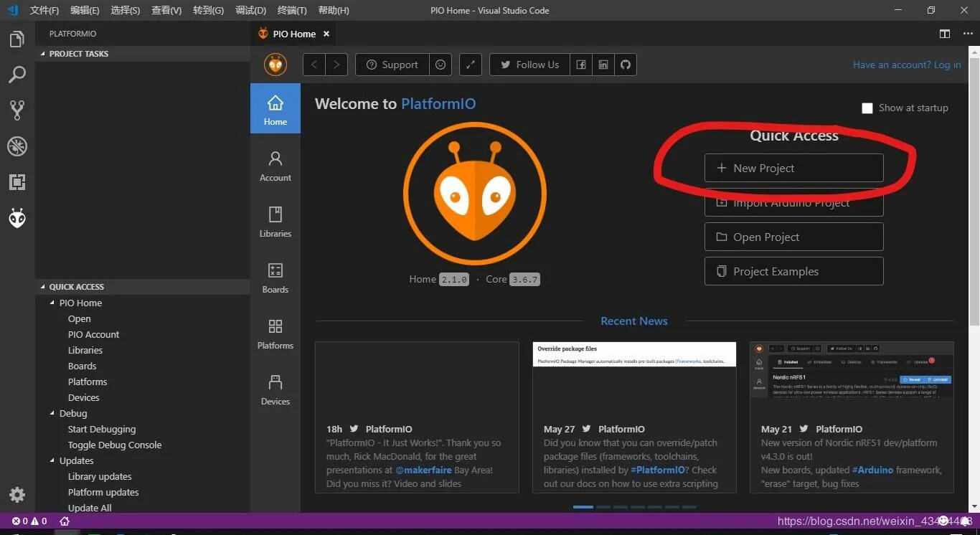
Task: Open the Platforms section in PIO sidebar
Action: [x=275, y=333]
